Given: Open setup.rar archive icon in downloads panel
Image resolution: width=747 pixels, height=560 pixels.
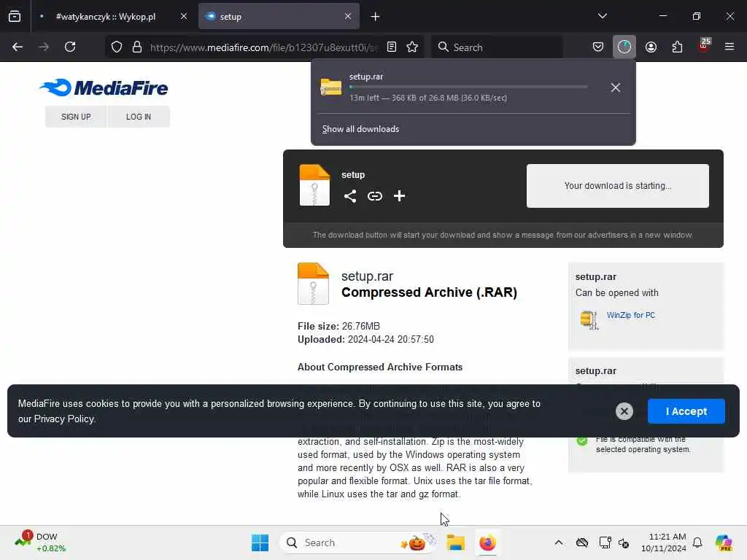Looking at the screenshot, I should [330, 87].
